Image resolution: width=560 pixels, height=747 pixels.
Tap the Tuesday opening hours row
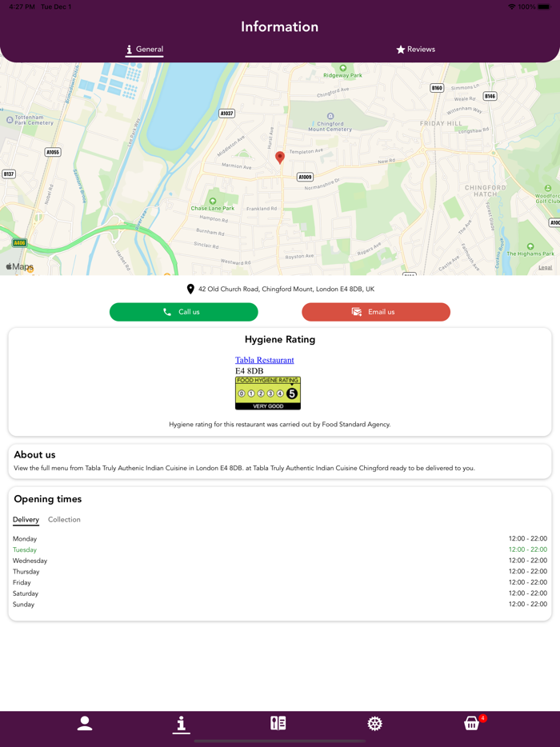280,549
